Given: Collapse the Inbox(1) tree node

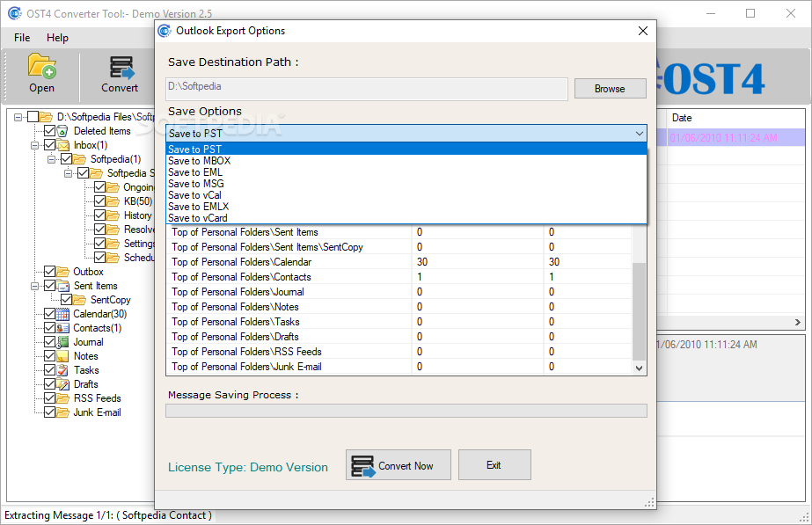Looking at the screenshot, I should [x=34, y=145].
